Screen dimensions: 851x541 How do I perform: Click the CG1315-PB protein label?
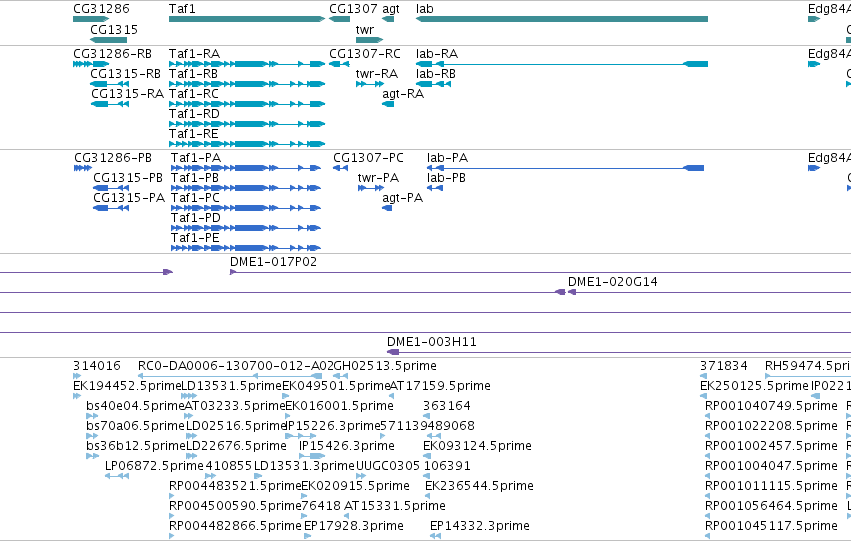[x=128, y=178]
